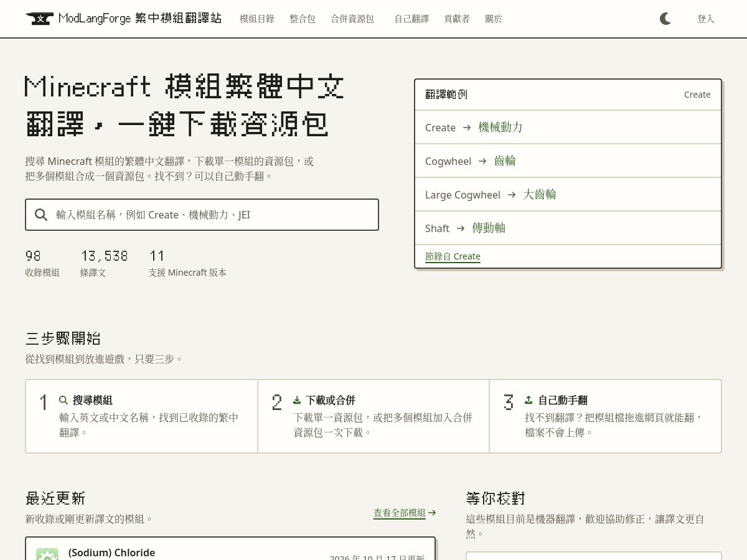This screenshot has height=560, width=747.
Task: Click the 搜尋模組 step title
Action: point(93,400)
